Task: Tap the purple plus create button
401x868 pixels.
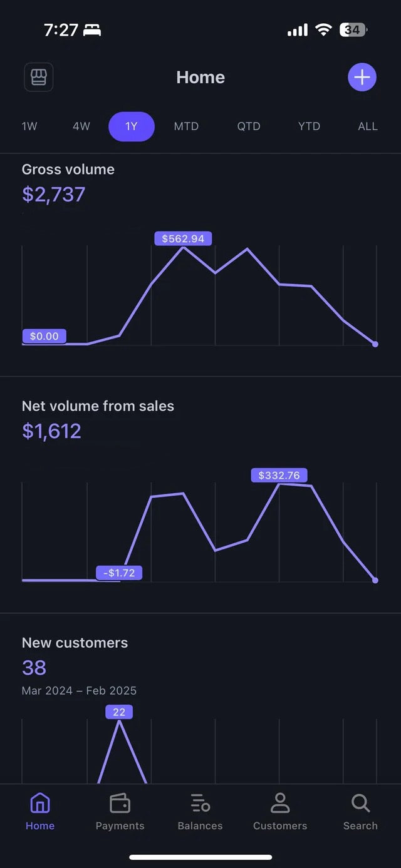Action: click(362, 78)
